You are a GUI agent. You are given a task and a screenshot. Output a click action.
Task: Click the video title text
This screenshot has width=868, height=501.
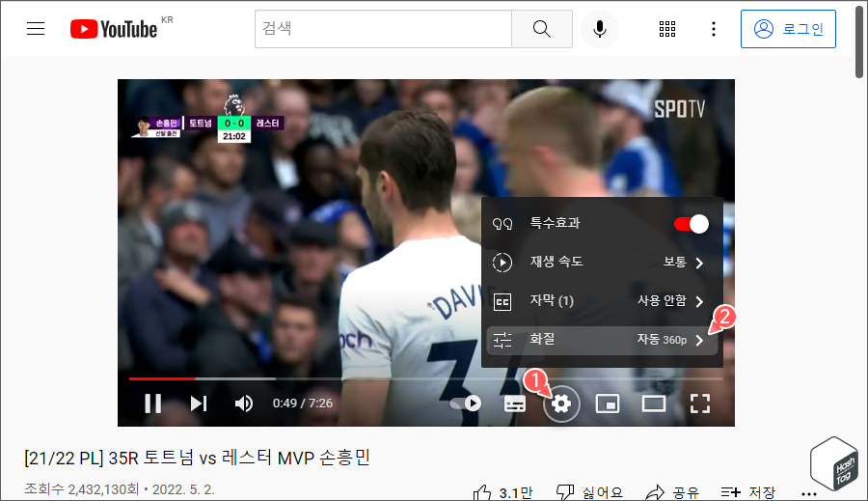(x=197, y=458)
